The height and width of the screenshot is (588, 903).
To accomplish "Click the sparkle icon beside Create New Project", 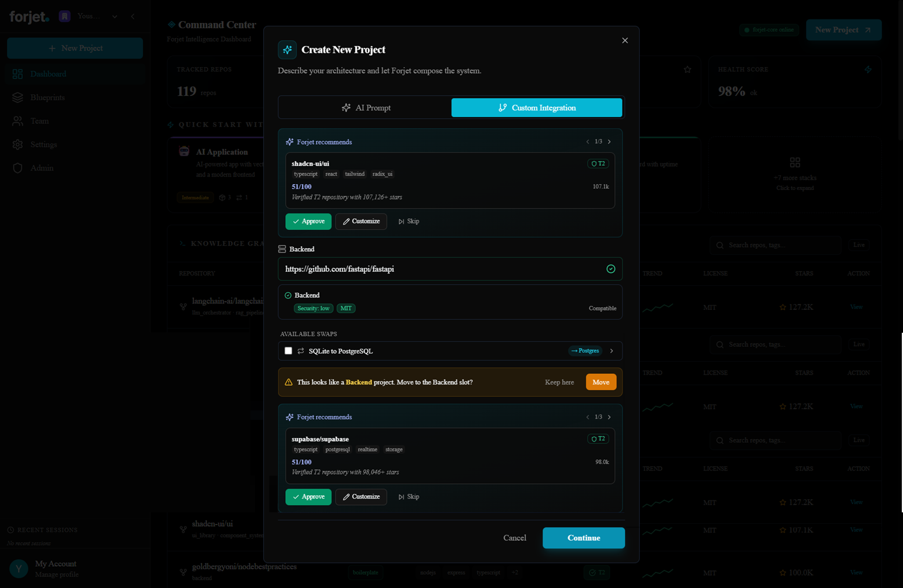I will click(x=287, y=49).
